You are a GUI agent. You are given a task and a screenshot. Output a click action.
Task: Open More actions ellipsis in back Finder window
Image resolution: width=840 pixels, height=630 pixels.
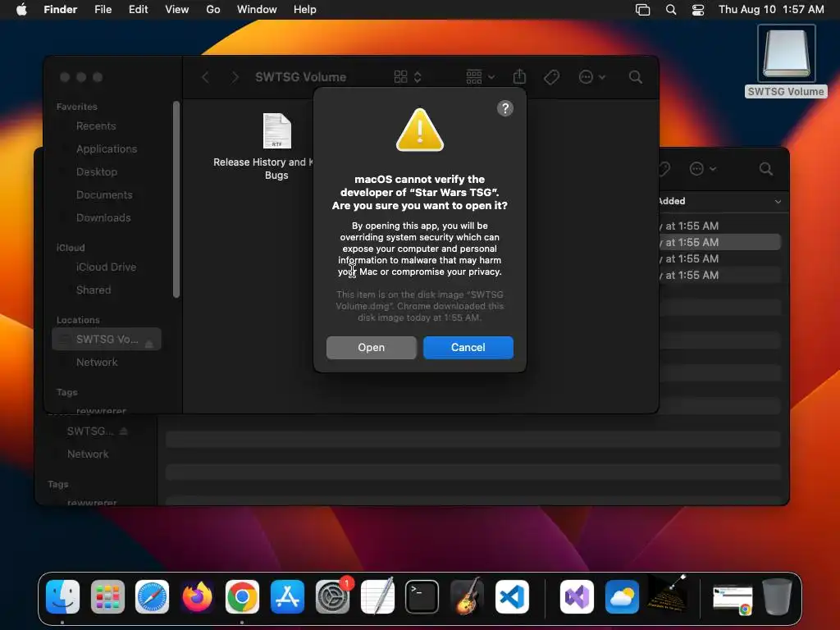pyautogui.click(x=702, y=169)
